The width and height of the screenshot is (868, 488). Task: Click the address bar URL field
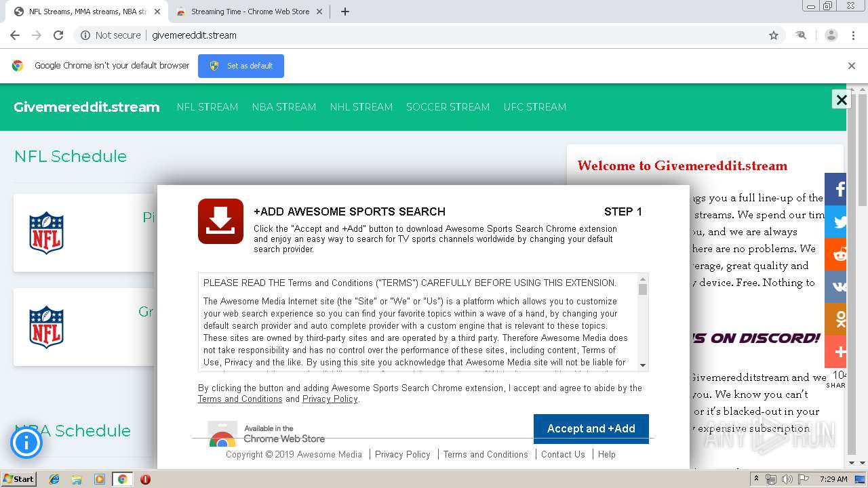click(x=431, y=35)
